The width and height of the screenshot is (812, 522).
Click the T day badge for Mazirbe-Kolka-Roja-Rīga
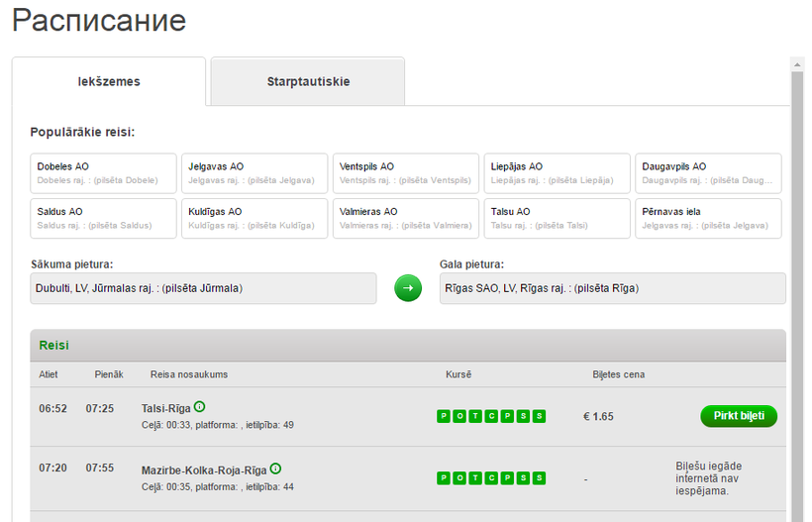pos(475,478)
